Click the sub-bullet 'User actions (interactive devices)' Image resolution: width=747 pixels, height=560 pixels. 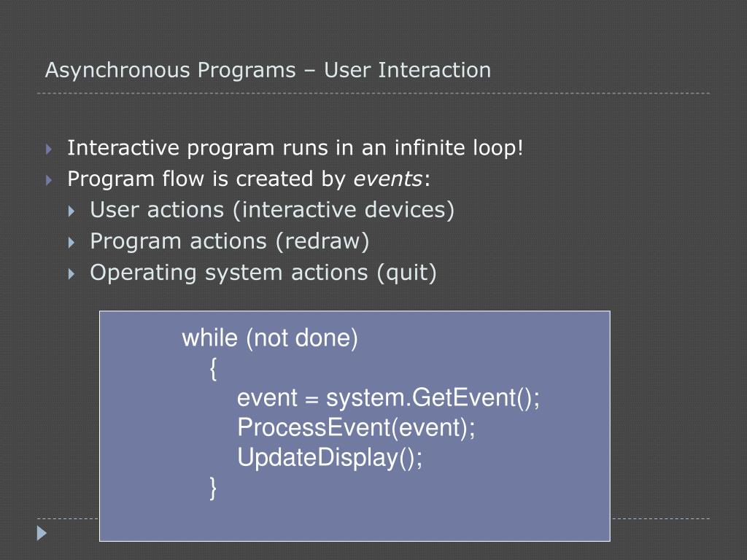272,210
